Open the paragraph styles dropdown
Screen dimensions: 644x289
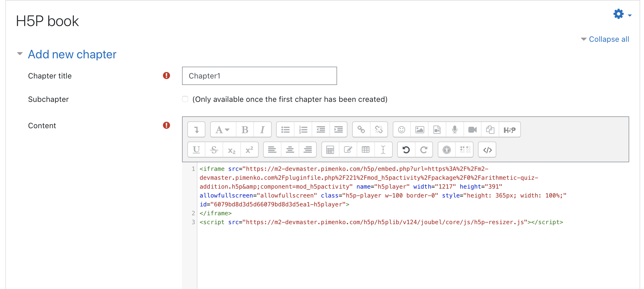coord(223,130)
